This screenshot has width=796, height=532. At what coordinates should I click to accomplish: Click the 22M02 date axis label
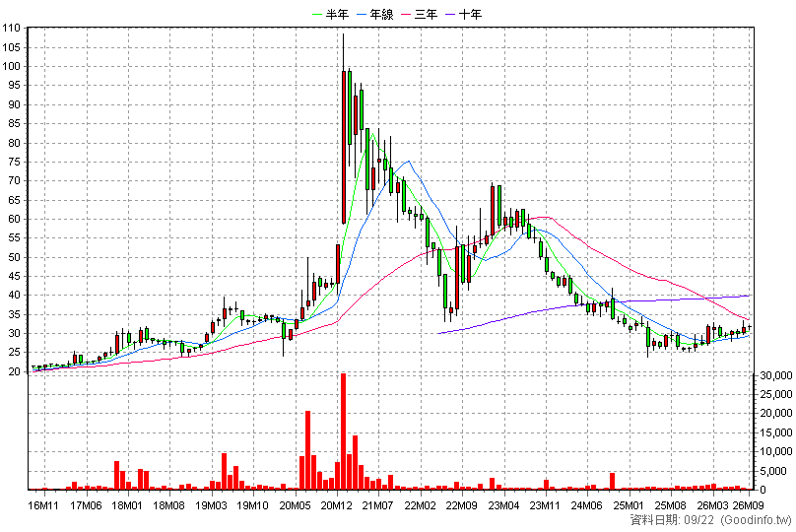[420, 505]
